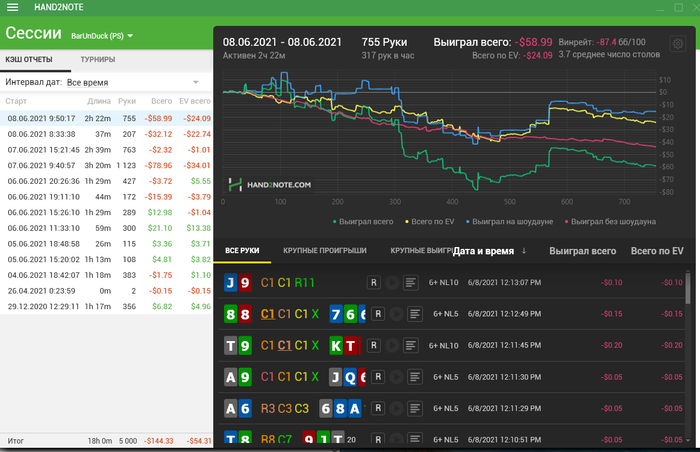Select session 05.06.2021 15:20:02

[x=106, y=259]
